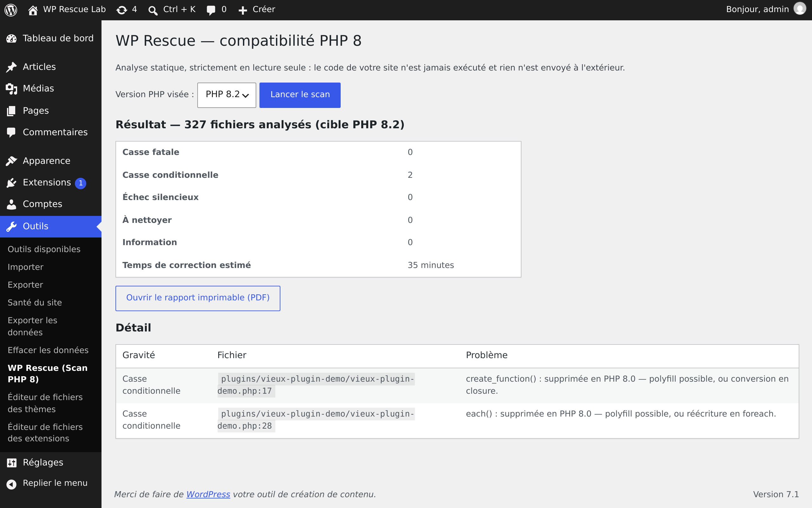This screenshot has height=508, width=812.
Task: Open the PHP 8.2 version dropdown
Action: click(226, 95)
